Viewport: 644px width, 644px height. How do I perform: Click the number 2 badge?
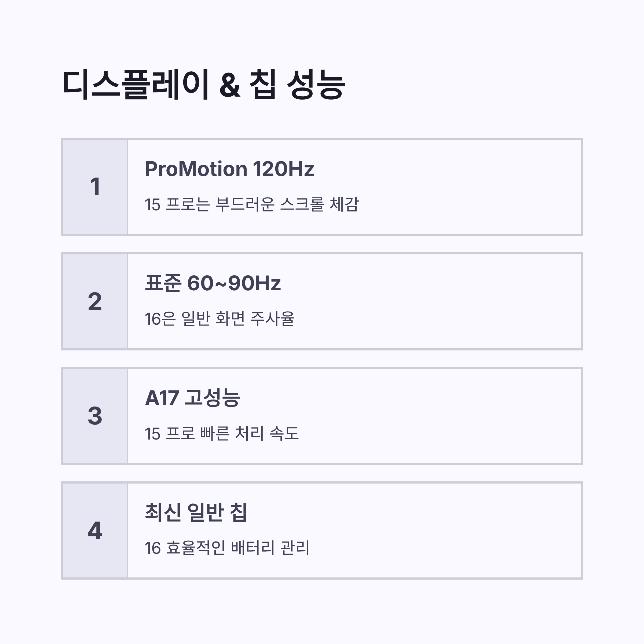[x=95, y=302]
